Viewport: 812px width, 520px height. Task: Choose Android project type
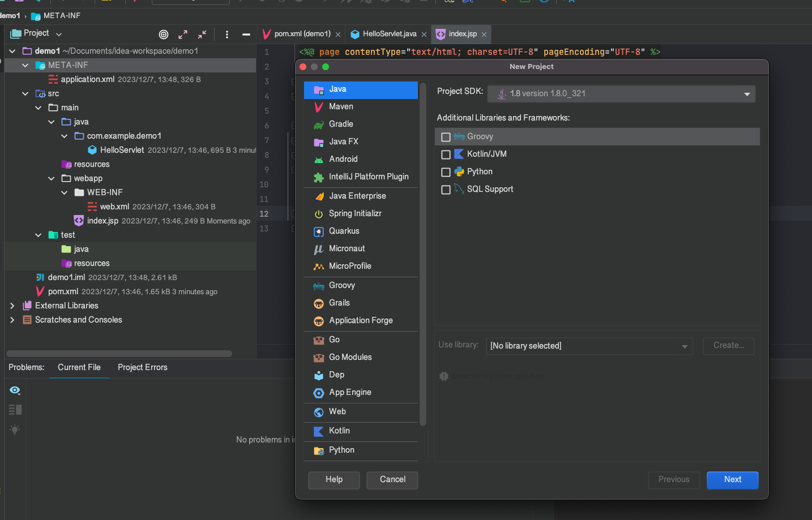(361, 159)
